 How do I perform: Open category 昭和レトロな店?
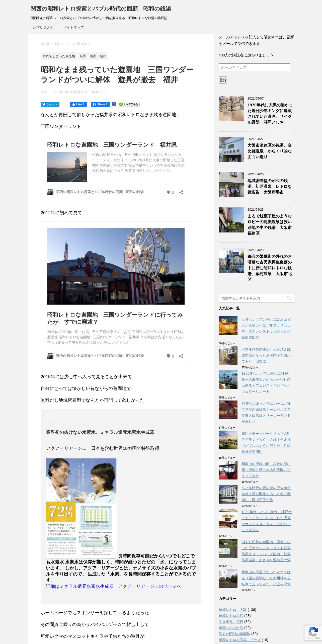click(x=231, y=616)
